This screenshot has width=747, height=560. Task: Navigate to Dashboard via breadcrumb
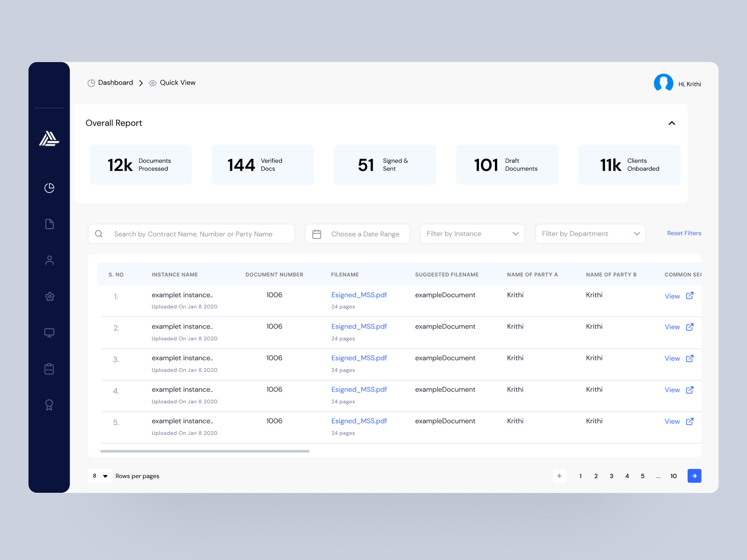click(x=115, y=83)
